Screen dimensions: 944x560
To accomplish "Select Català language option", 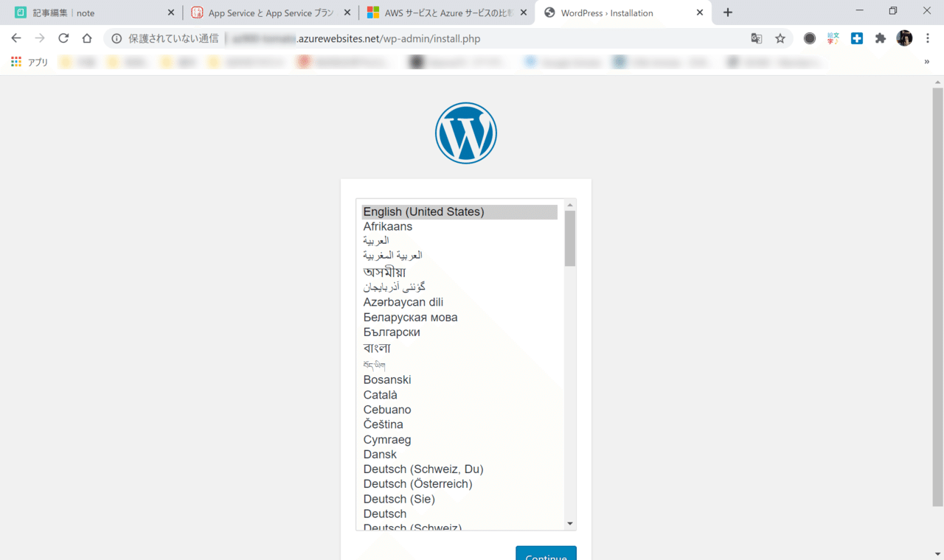I will (459, 395).
